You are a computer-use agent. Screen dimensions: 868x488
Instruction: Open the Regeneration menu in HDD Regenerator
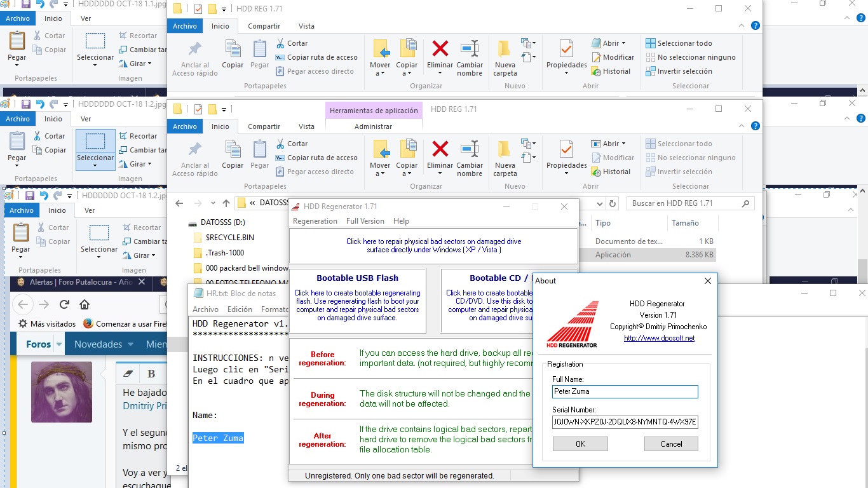315,221
